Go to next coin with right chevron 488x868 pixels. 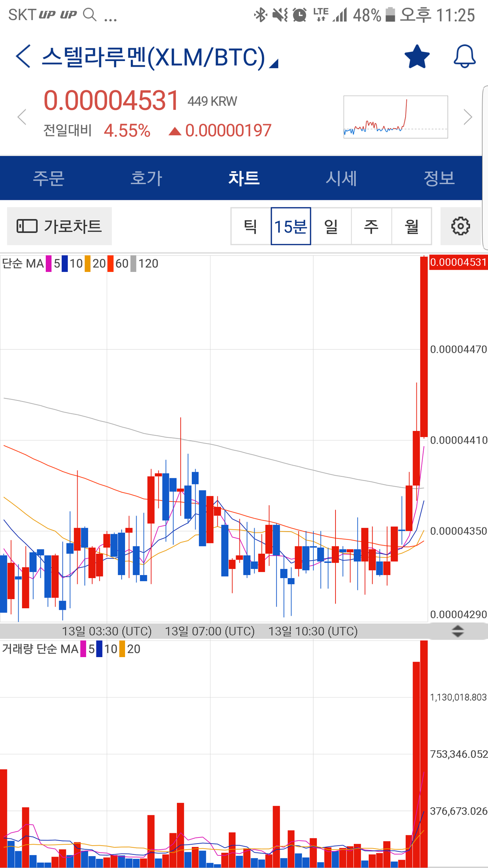pos(467,117)
